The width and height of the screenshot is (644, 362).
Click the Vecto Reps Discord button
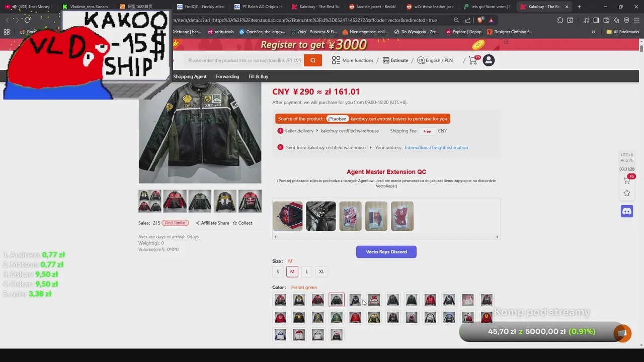coord(386,251)
